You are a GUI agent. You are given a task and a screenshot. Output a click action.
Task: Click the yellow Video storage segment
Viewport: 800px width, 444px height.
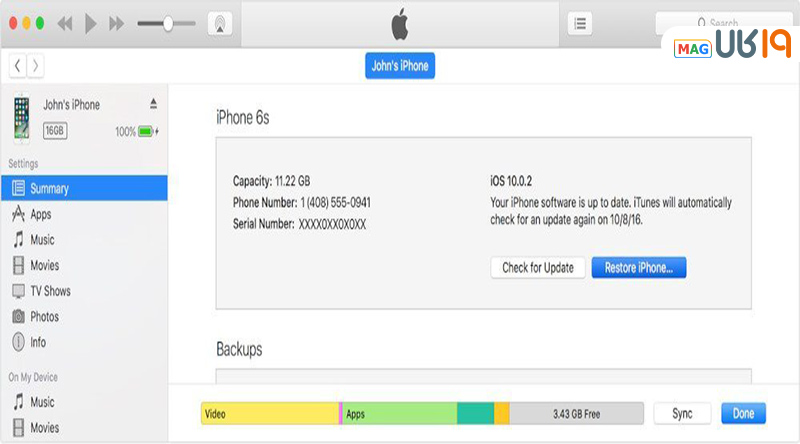(270, 413)
